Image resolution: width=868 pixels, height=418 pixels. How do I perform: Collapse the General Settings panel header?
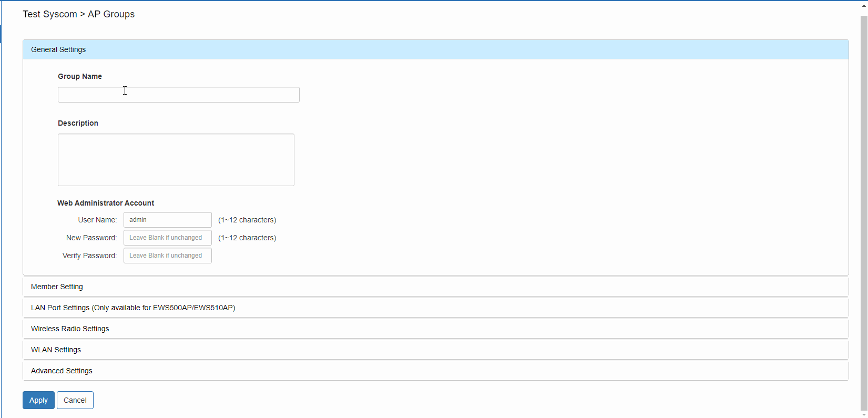[436, 49]
